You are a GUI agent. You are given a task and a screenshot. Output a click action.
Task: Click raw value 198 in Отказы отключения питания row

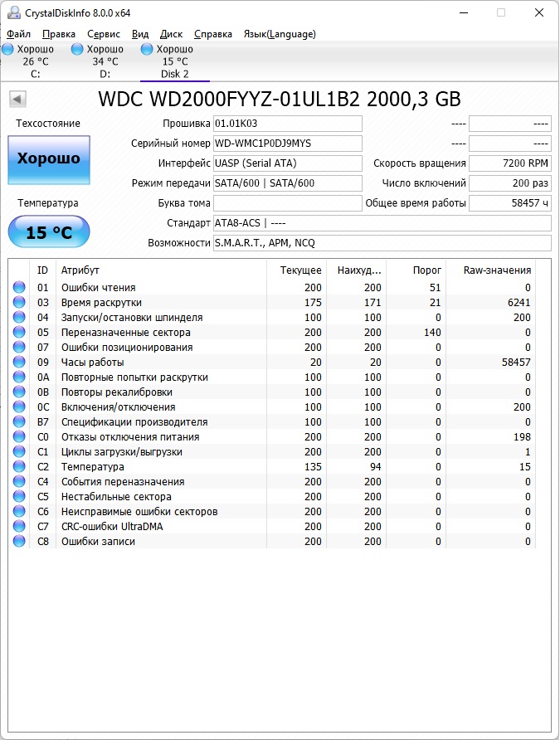pyautogui.click(x=523, y=437)
